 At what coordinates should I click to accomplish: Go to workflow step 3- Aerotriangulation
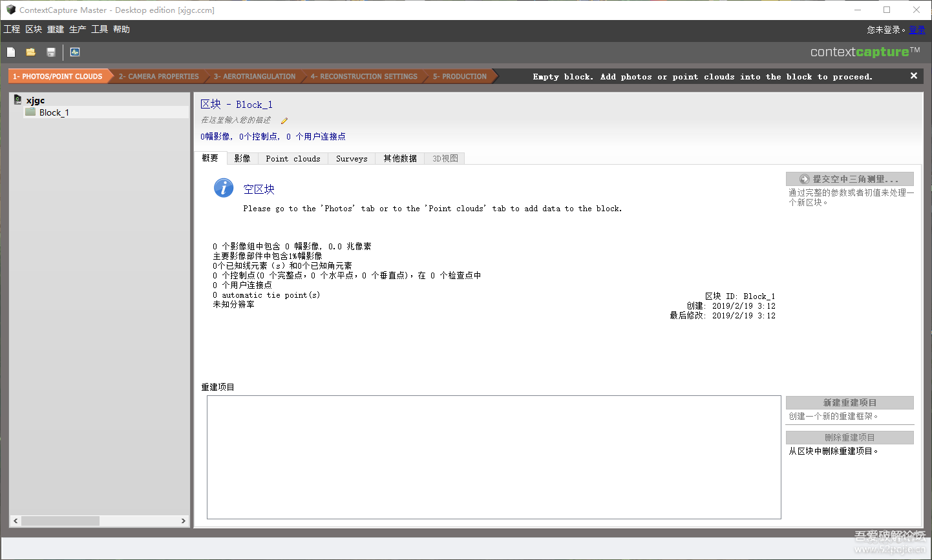coord(255,76)
